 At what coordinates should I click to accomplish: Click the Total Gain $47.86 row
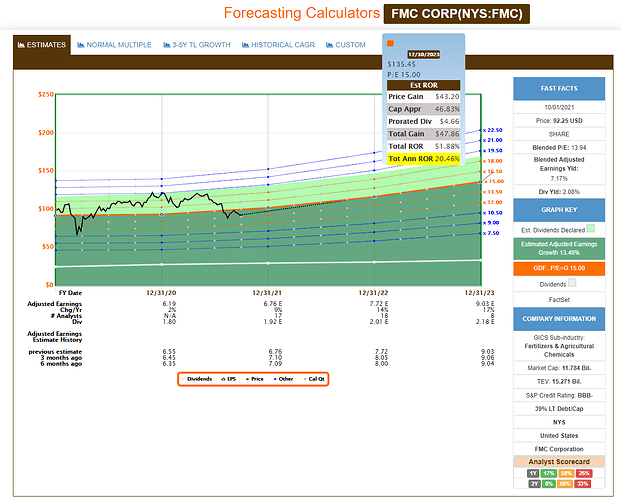point(424,134)
